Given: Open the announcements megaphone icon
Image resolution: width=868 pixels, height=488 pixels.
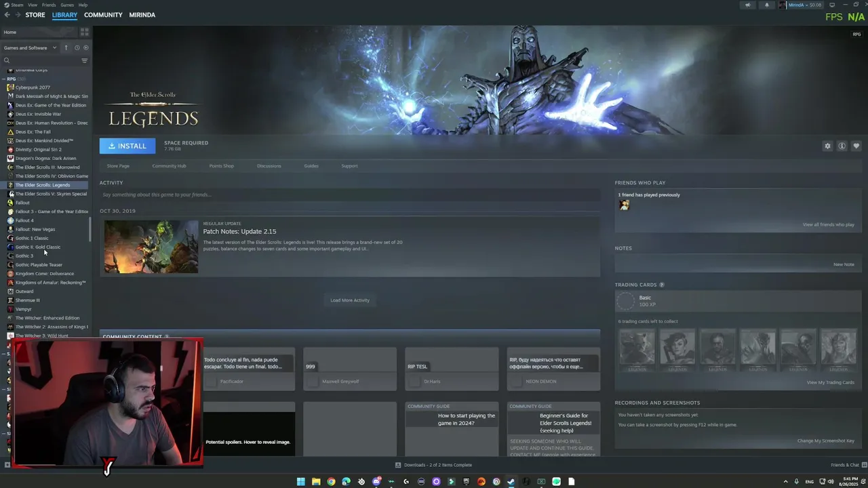Looking at the screenshot, I should [748, 5].
